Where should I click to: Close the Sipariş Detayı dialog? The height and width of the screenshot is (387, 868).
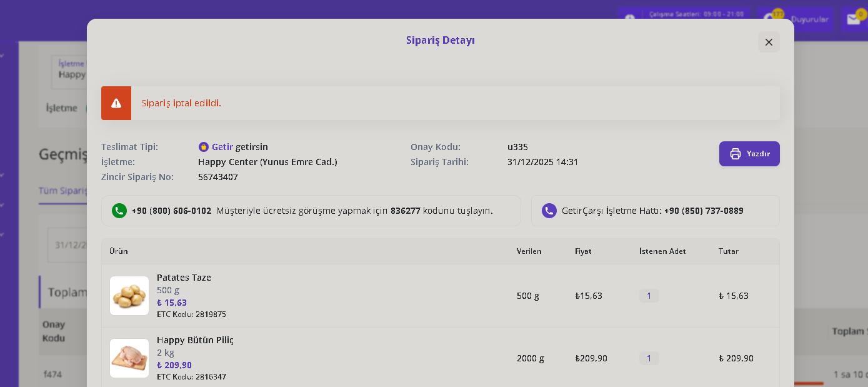pos(769,42)
